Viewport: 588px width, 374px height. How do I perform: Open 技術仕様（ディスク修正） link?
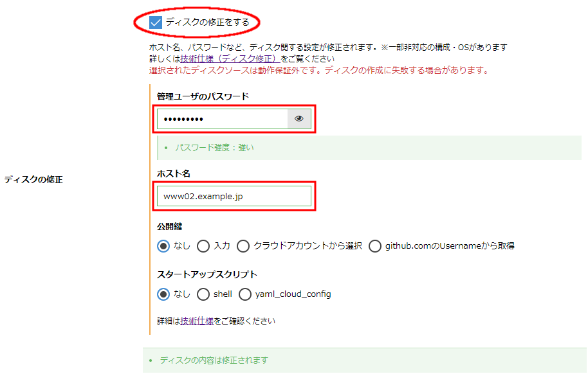click(x=230, y=58)
